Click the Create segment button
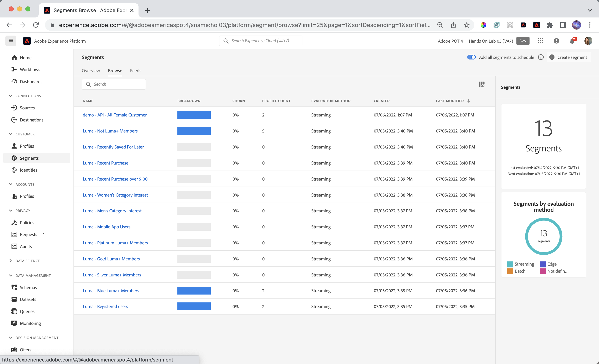Image resolution: width=599 pixels, height=364 pixels. (x=569, y=57)
